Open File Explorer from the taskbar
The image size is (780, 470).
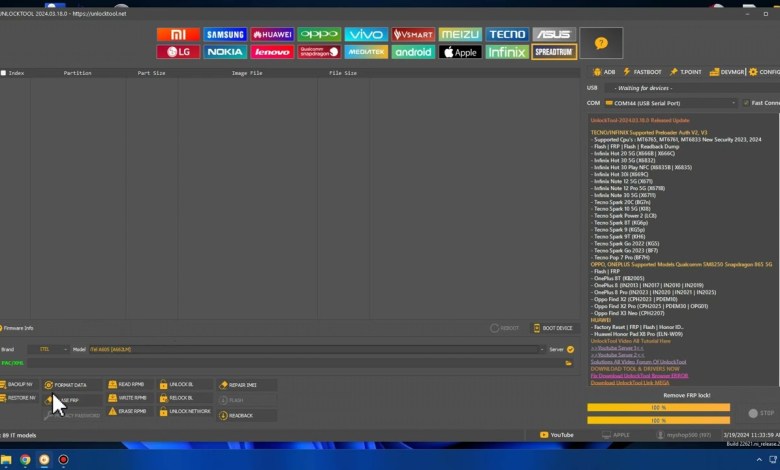[6, 460]
